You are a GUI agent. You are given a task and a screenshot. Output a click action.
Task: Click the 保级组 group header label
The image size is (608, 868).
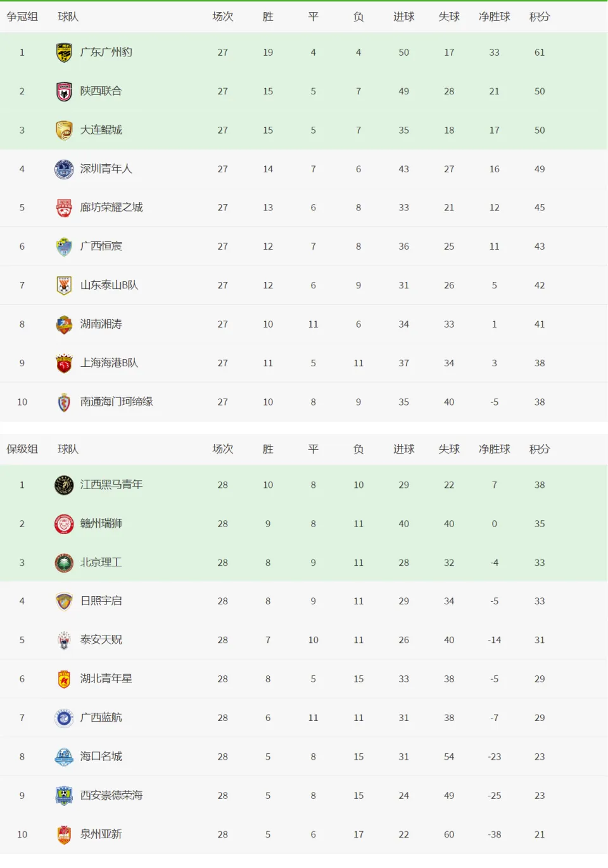coord(22,449)
